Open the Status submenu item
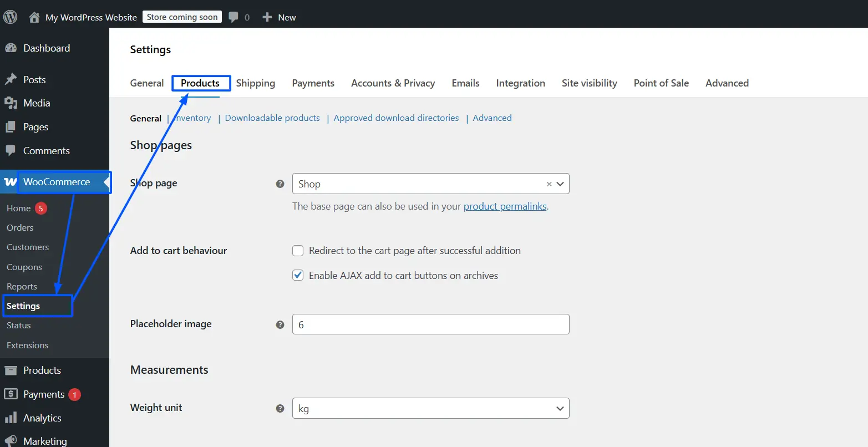Screen dimensions: 868x447 tap(18, 326)
